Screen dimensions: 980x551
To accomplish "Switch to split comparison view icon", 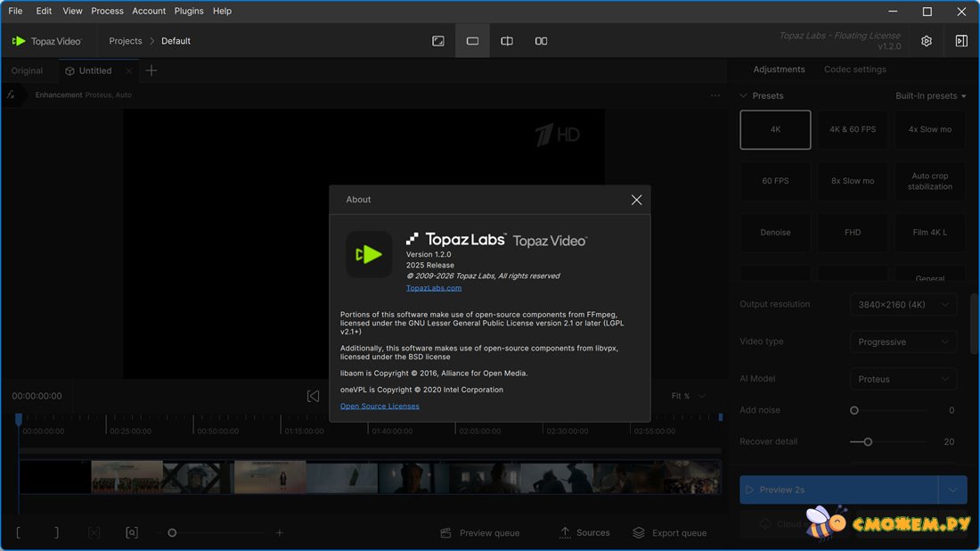I will click(507, 41).
